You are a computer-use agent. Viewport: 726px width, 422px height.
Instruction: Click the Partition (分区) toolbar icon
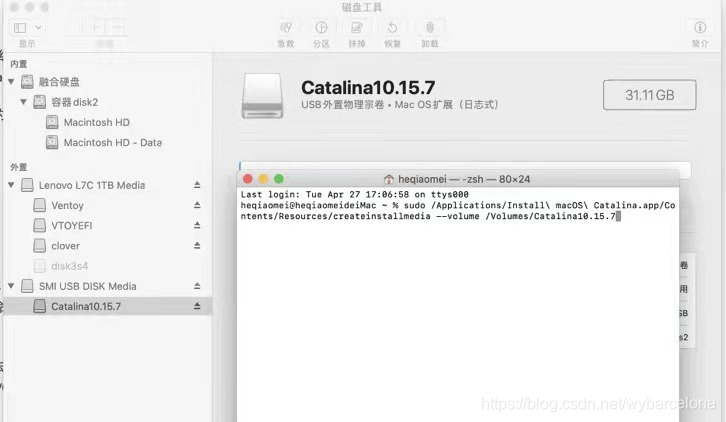321,28
